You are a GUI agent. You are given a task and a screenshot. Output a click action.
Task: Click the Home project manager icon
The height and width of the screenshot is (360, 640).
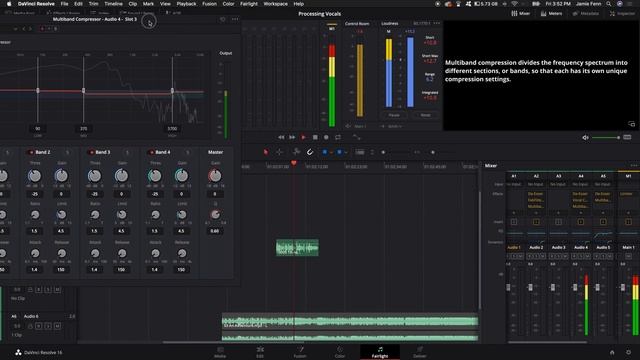click(x=612, y=352)
